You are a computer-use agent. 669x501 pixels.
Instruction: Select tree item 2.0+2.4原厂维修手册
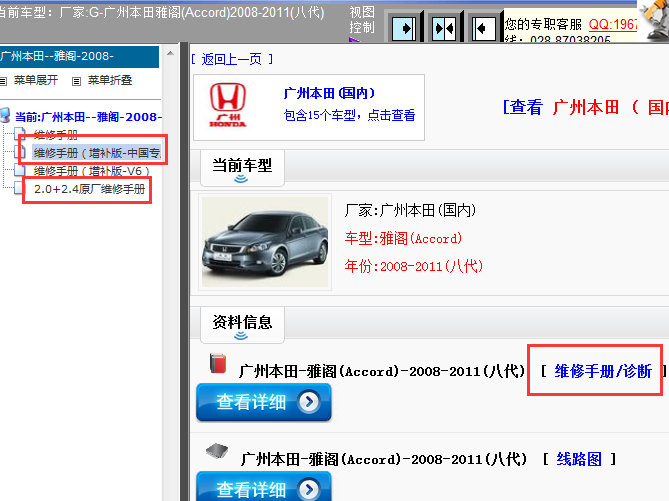(90, 189)
